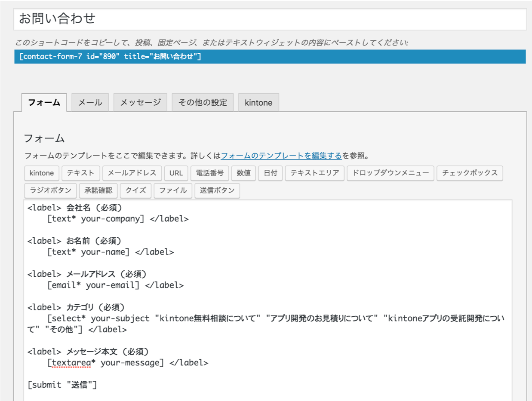Insert a 日付 form tag
This screenshot has height=401, width=532.
[x=270, y=173]
